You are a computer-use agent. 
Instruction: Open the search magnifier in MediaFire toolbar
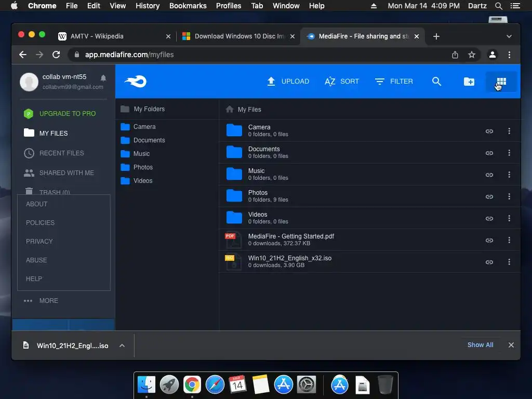click(x=436, y=82)
